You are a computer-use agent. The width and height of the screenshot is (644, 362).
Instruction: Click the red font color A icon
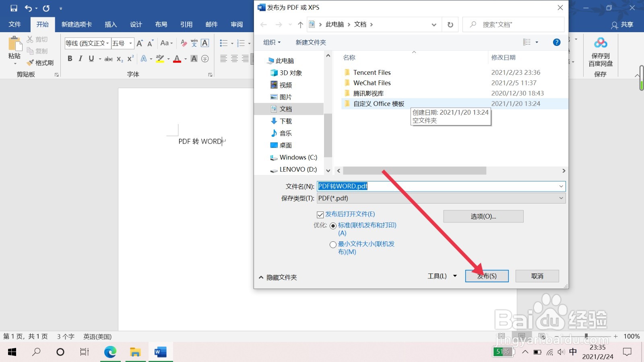coord(177,59)
